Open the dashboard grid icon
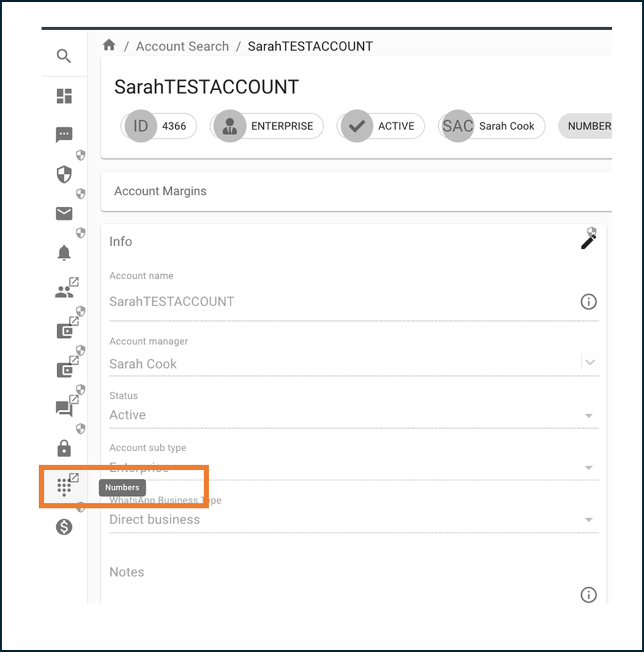Viewport: 644px width, 652px height. [64, 96]
